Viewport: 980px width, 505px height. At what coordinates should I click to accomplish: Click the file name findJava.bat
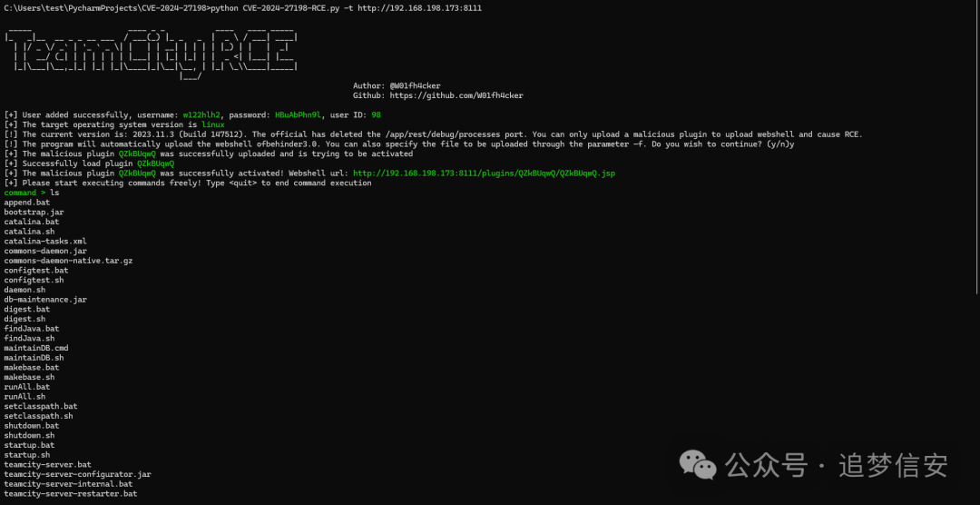[32, 329]
